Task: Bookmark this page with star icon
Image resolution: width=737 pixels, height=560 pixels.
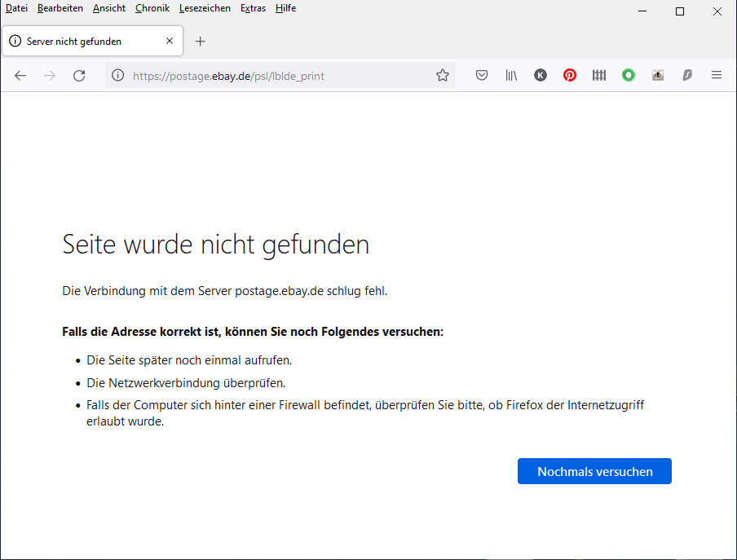Action: coord(443,76)
